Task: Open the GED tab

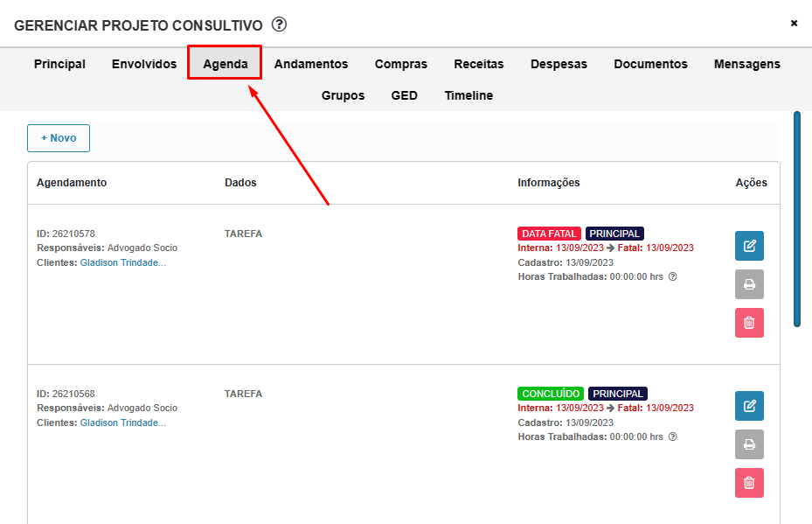Action: point(404,95)
